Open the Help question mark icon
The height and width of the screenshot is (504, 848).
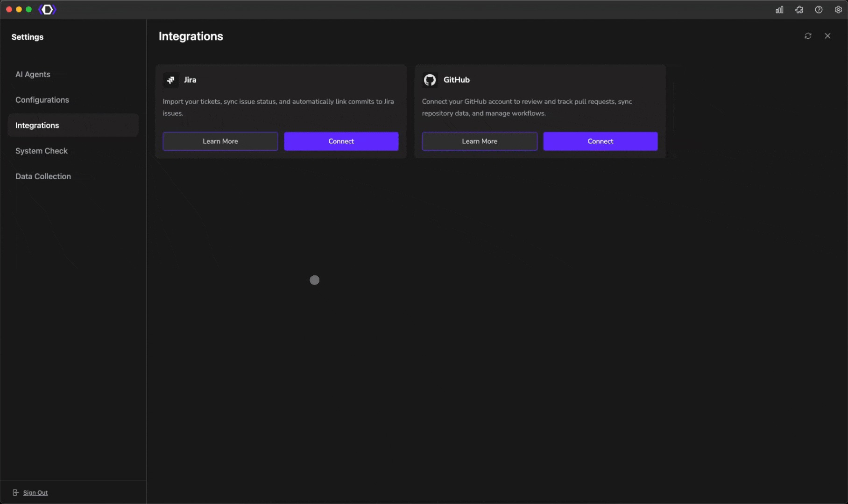click(x=819, y=9)
